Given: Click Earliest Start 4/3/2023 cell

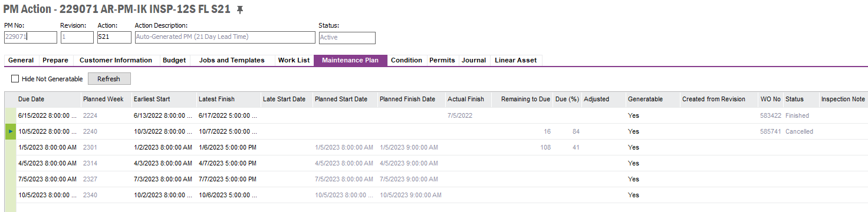Looking at the screenshot, I should pyautogui.click(x=163, y=163).
